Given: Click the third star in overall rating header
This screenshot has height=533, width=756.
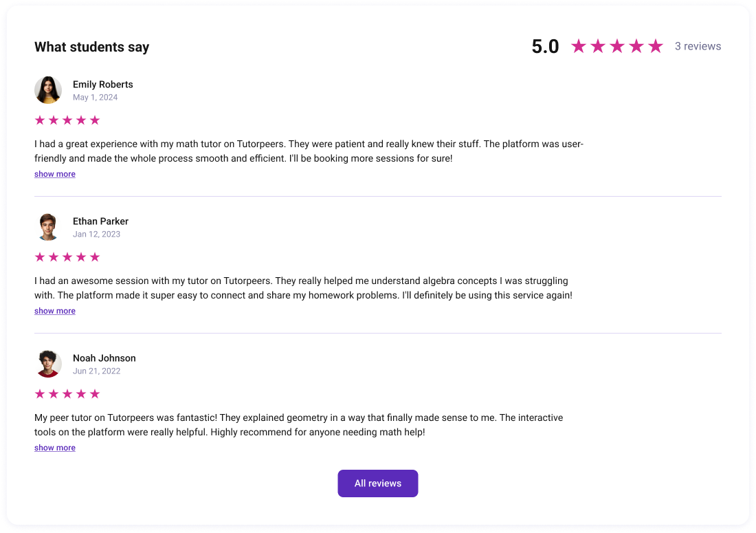Looking at the screenshot, I should click(x=617, y=46).
